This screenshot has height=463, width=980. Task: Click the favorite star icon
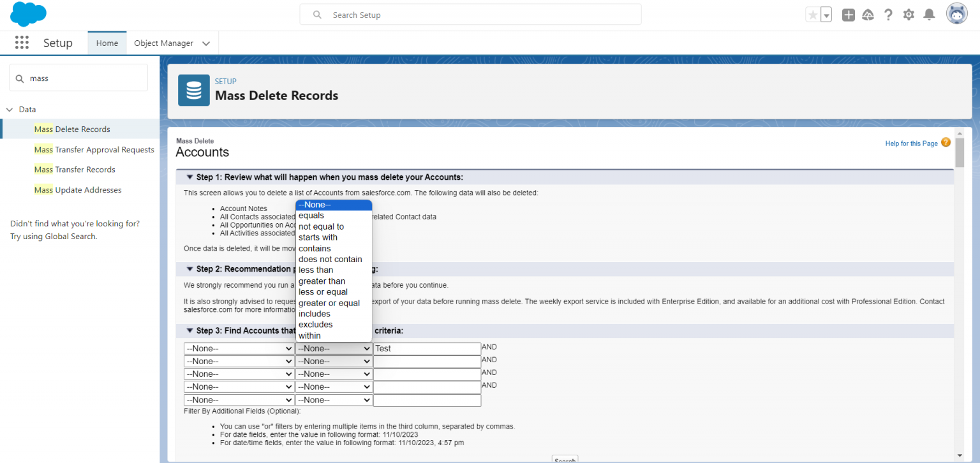coord(812,13)
